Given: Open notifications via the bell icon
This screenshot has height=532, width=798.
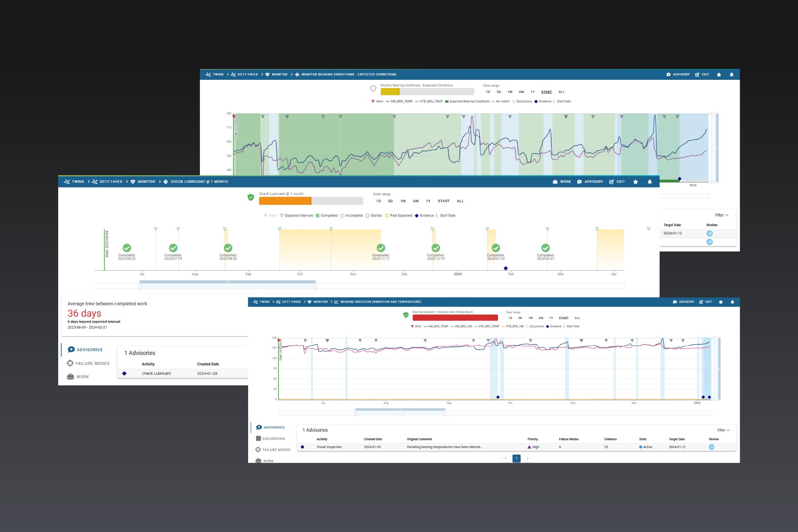Looking at the screenshot, I should [732, 302].
